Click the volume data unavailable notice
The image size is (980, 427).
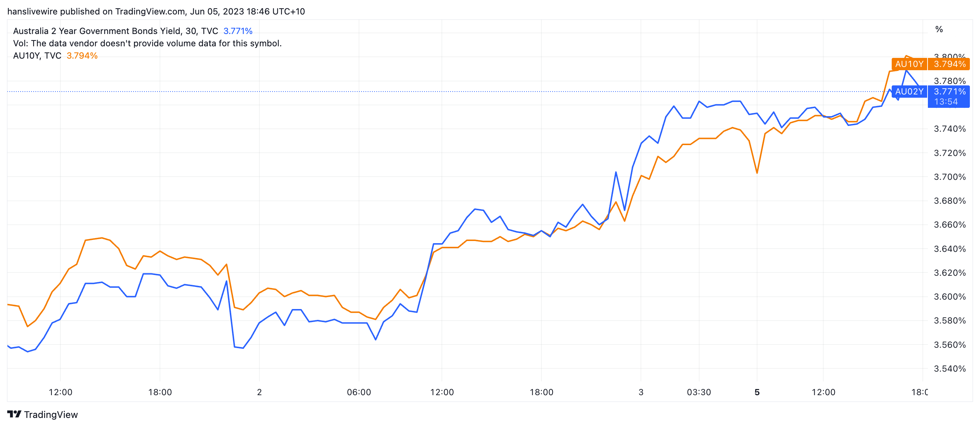pyautogui.click(x=147, y=43)
